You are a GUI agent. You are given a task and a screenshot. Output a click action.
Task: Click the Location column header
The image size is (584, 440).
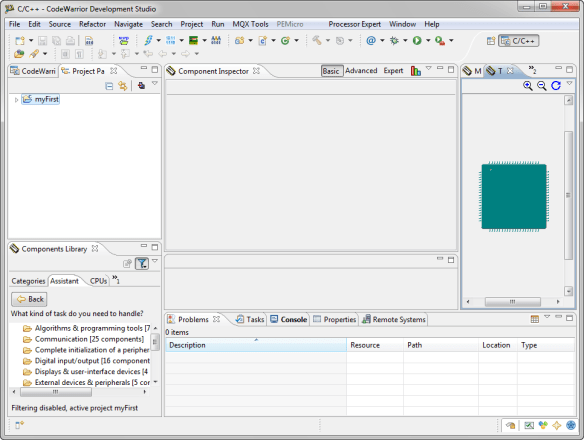point(498,345)
